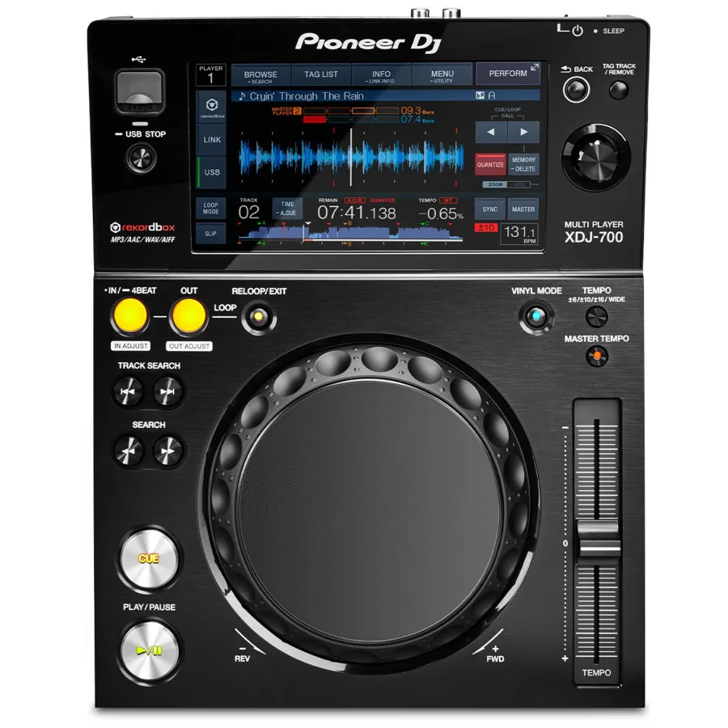Tap the PLAYER 1 number indicator
Image resolution: width=728 pixels, height=728 pixels.
211,74
